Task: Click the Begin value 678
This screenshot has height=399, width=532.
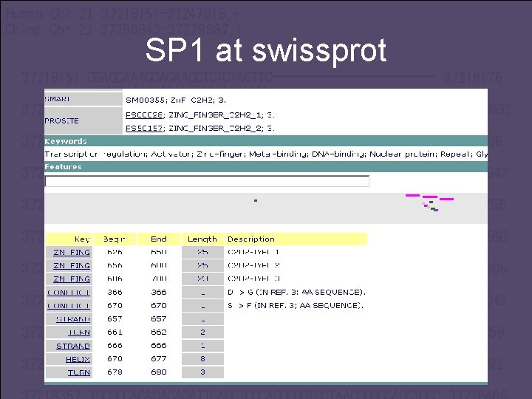Action: [x=115, y=372]
